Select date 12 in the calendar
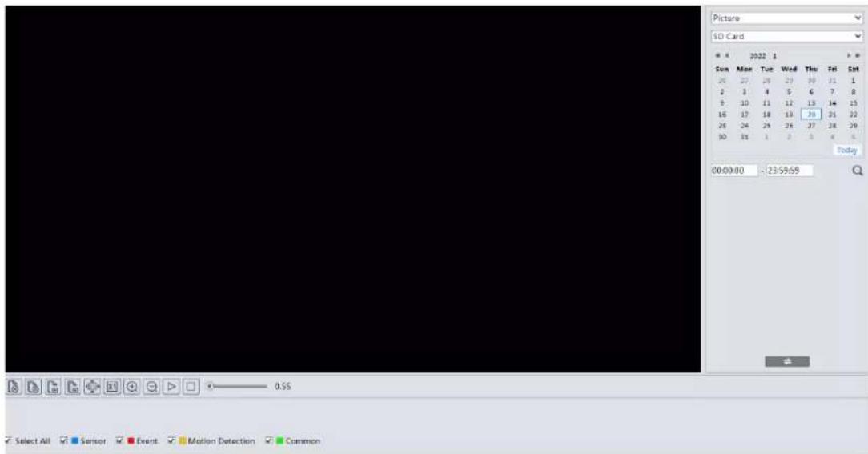Image resolution: width=868 pixels, height=454 pixels. coord(789,103)
